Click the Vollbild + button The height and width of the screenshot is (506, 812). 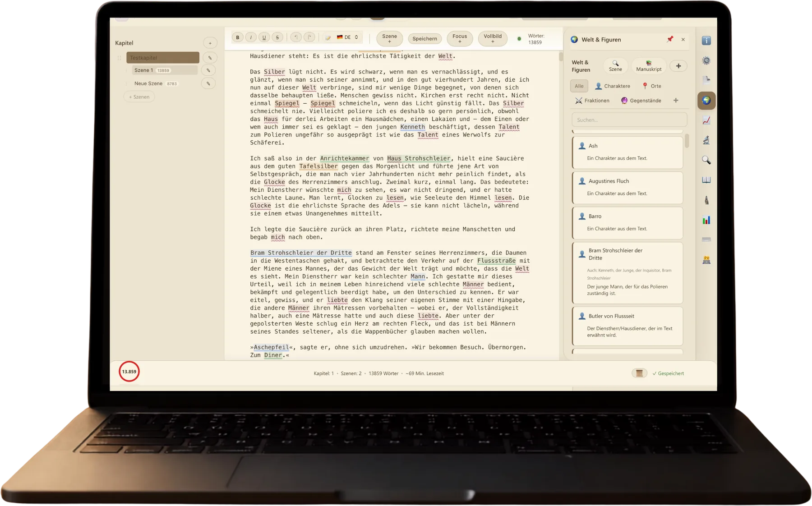493,38
